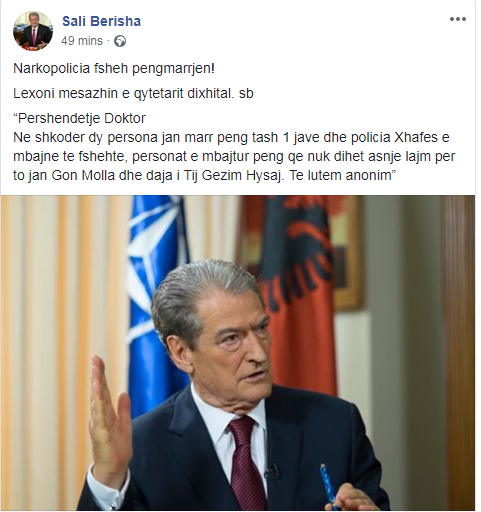Open the Sali Berisha profile name link
The width and height of the screenshot is (481, 512).
click(101, 21)
